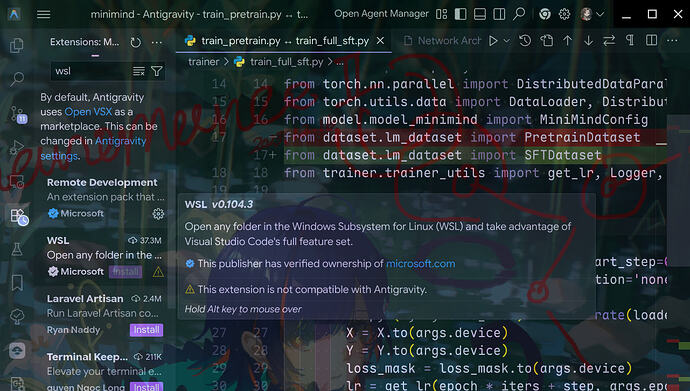Image resolution: width=690 pixels, height=391 pixels.
Task: Click trainer breadcrumb segment
Action: tap(203, 62)
